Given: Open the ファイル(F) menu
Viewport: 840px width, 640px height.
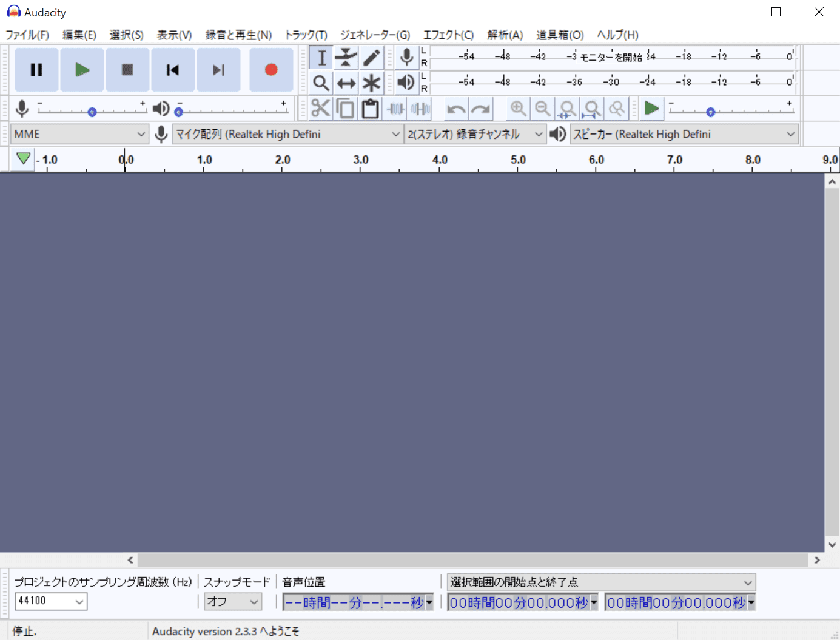Looking at the screenshot, I should [x=27, y=35].
